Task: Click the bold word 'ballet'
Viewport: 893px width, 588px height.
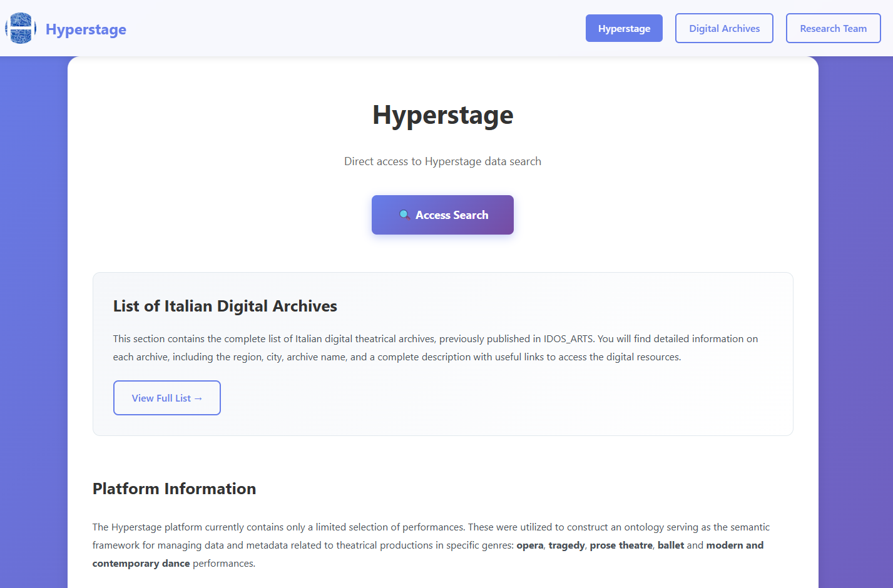Action: click(670, 545)
